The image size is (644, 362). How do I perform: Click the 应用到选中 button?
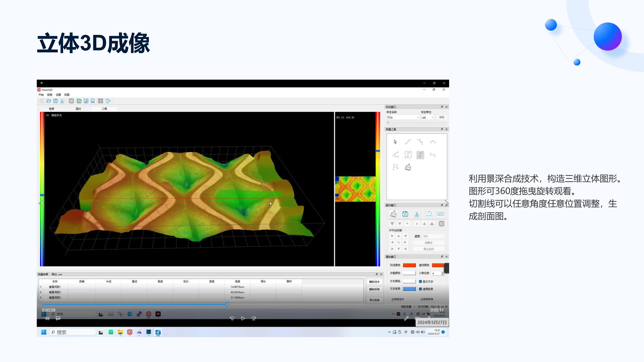[398, 299]
